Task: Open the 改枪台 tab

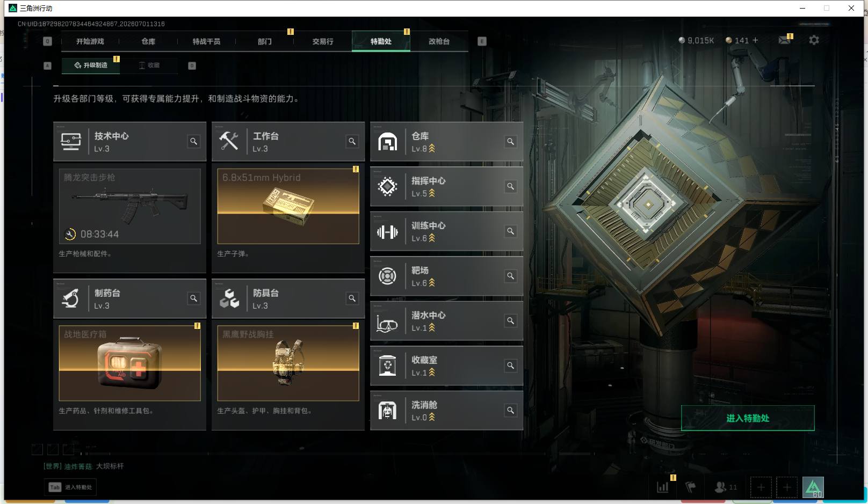Action: [x=439, y=41]
